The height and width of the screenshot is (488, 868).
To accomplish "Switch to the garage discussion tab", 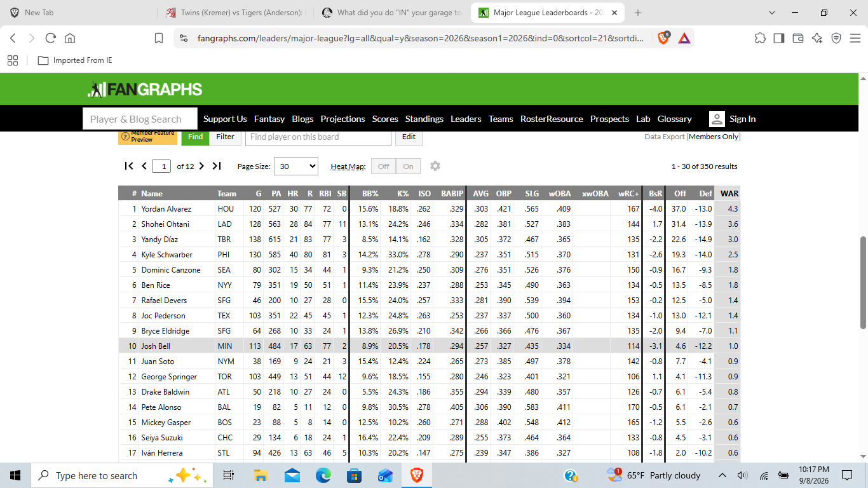I will [392, 13].
